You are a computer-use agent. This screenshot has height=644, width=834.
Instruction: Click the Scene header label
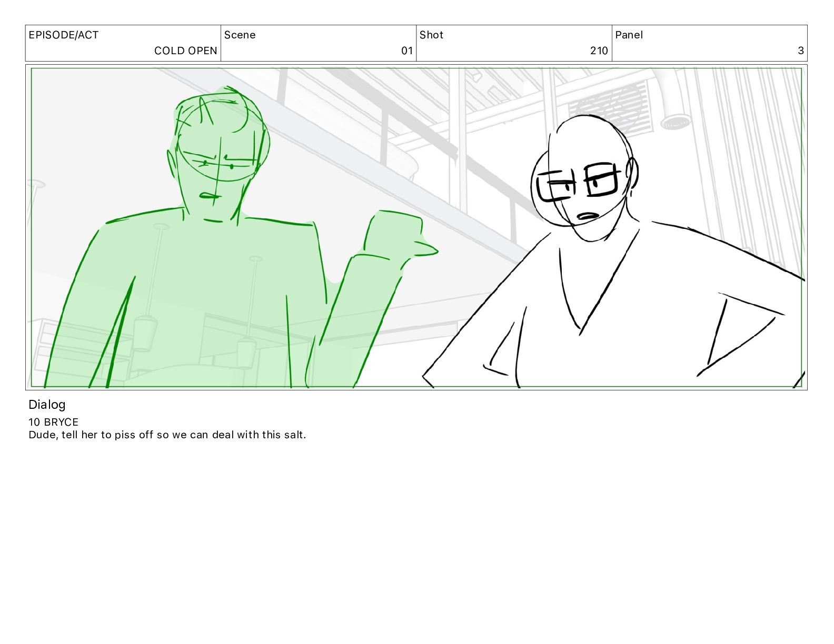(240, 35)
